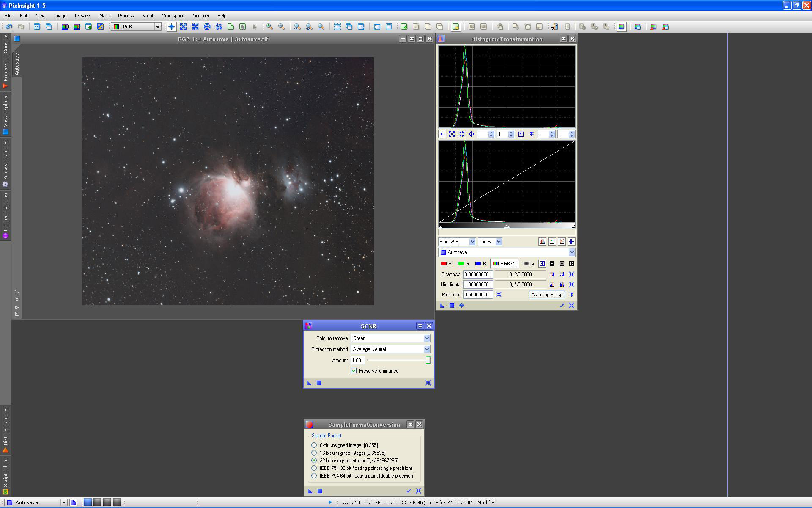Click the Zoom 1:1 toolbar icon
812x508 pixels.
pyautogui.click(x=297, y=27)
